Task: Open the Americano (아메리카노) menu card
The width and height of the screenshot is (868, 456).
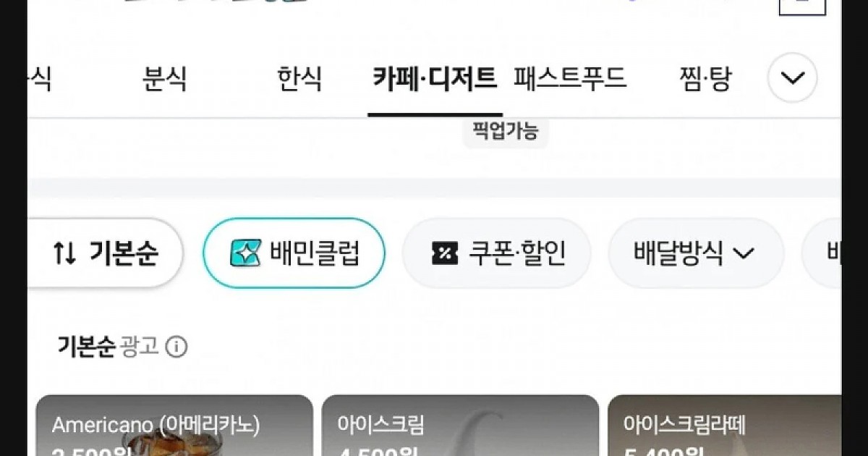Action: click(174, 426)
